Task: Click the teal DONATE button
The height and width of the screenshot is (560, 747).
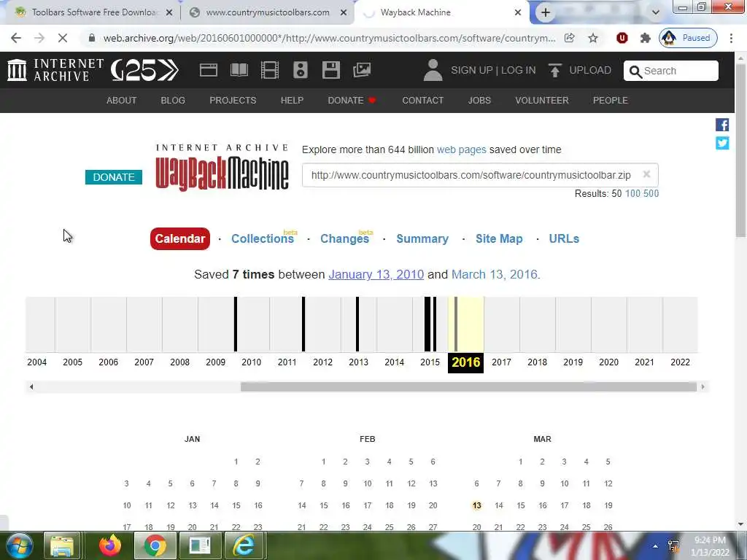Action: pos(113,177)
